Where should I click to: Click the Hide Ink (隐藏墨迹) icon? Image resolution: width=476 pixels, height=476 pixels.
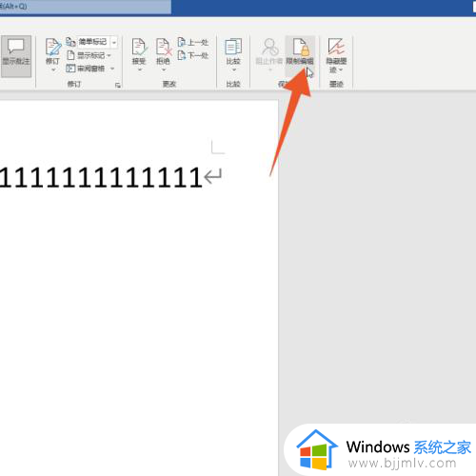tap(336, 47)
